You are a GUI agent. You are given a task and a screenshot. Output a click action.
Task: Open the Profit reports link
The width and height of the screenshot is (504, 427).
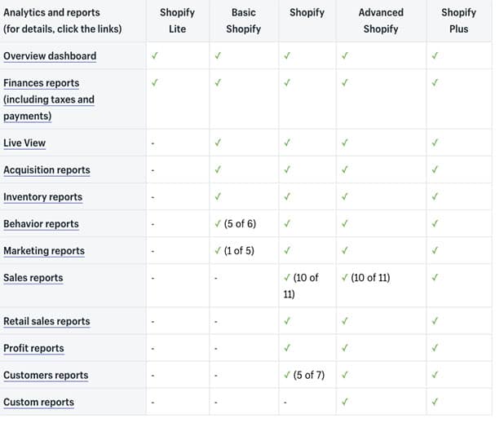pos(33,349)
